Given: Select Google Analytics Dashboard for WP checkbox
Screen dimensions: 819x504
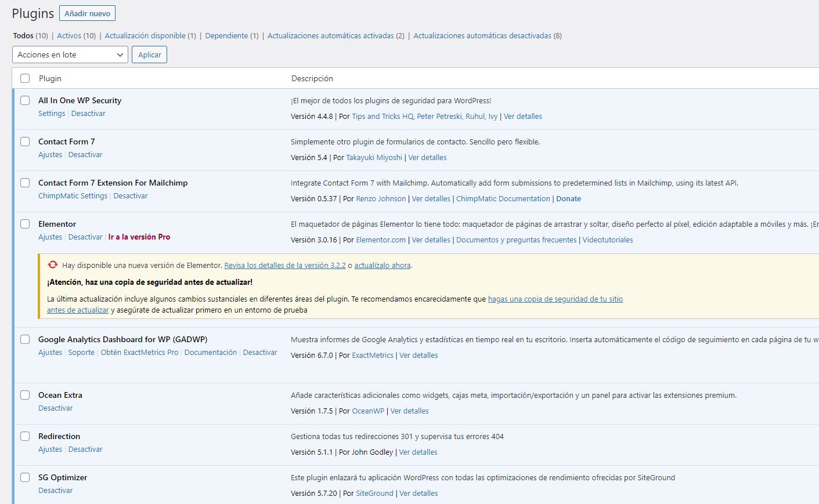Looking at the screenshot, I should (25, 339).
